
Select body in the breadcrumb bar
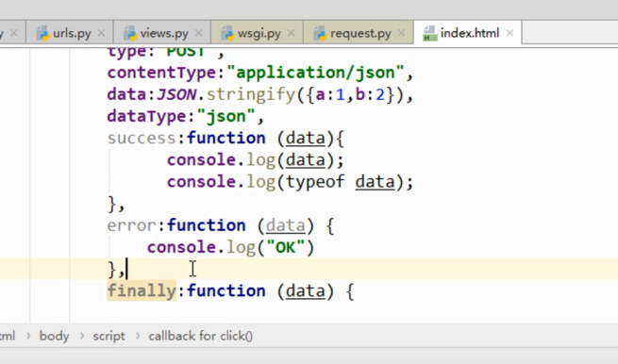(54, 336)
